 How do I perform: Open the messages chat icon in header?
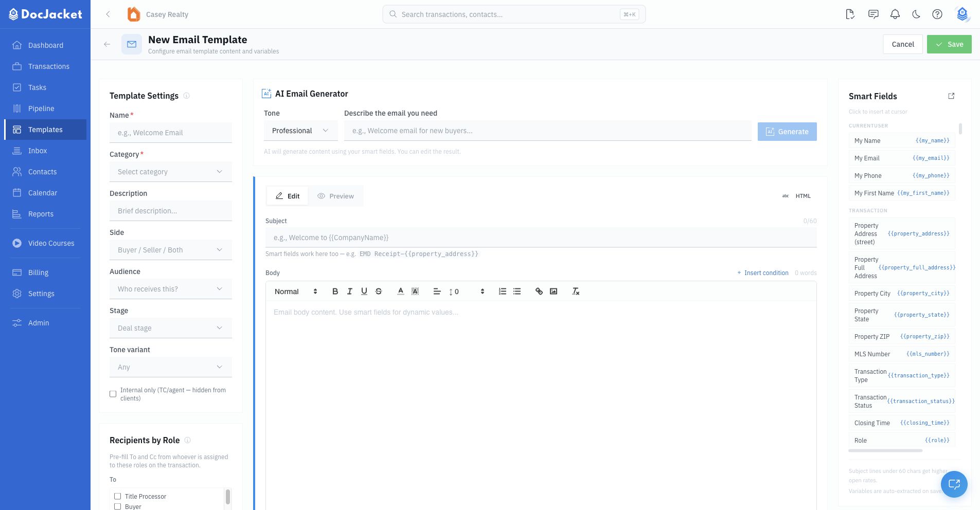[x=873, y=14]
